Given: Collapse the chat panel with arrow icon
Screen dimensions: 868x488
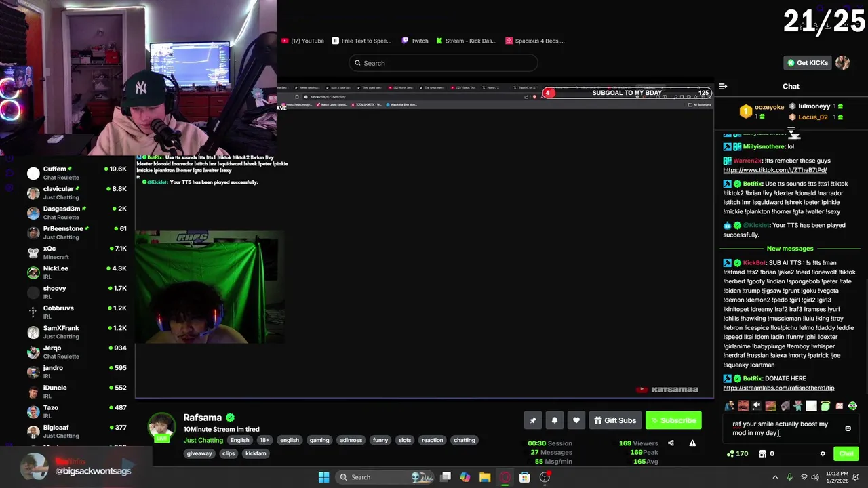Looking at the screenshot, I should pos(723,87).
